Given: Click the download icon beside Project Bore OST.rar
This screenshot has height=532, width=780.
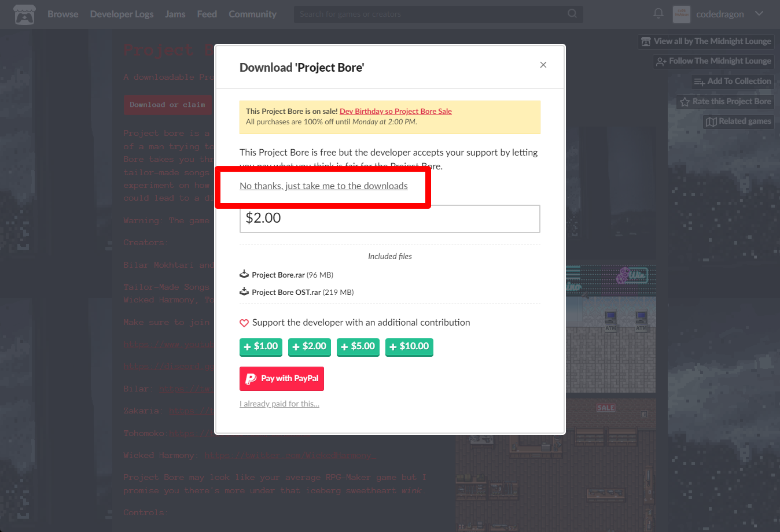Looking at the screenshot, I should tap(244, 291).
